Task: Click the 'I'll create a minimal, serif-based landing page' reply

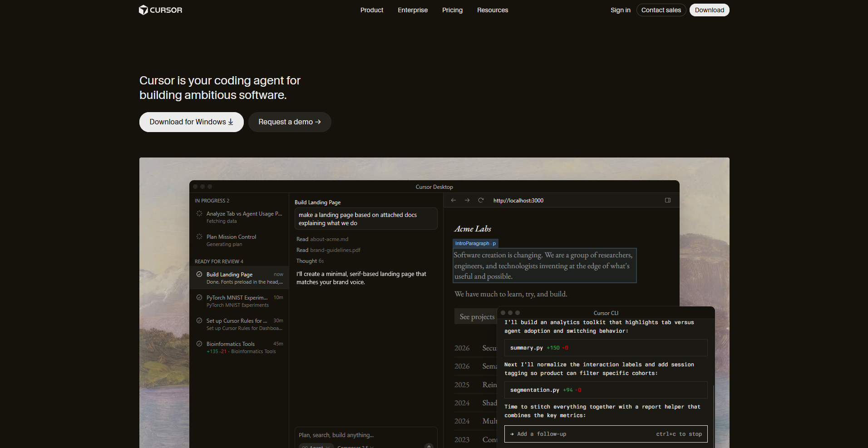Action: click(x=361, y=278)
